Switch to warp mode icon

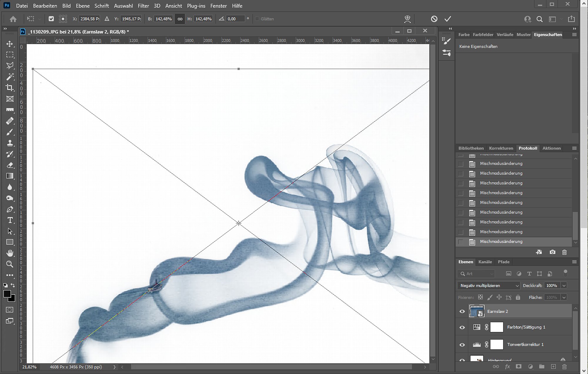(x=407, y=19)
